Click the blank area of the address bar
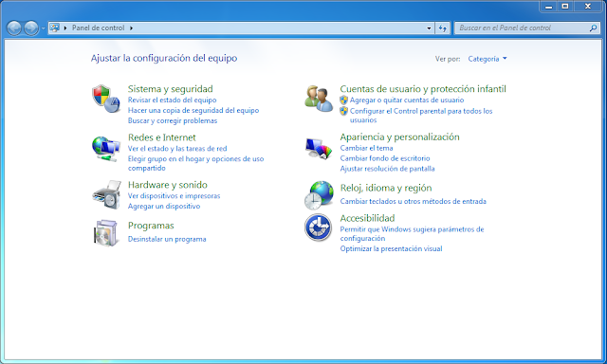 [279, 27]
